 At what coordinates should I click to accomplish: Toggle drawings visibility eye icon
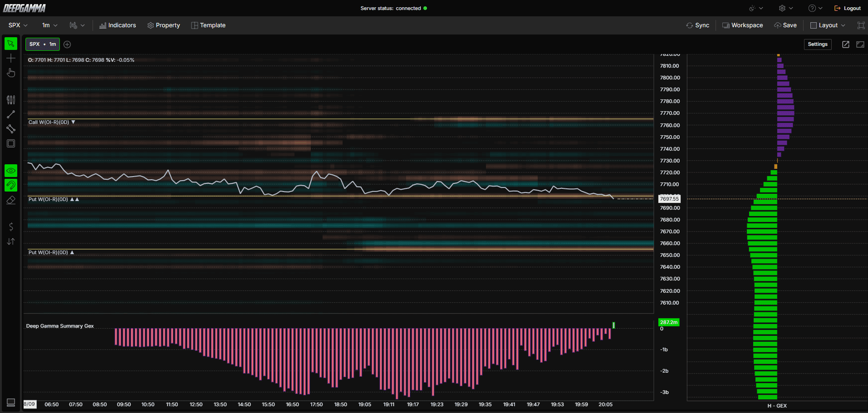(11, 171)
